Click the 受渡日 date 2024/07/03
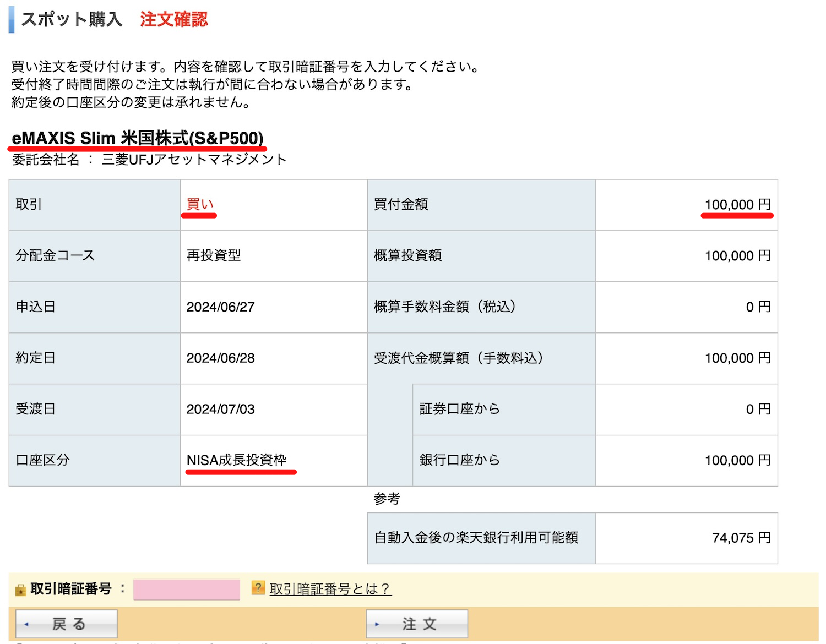This screenshot has height=644, width=826. coord(220,409)
